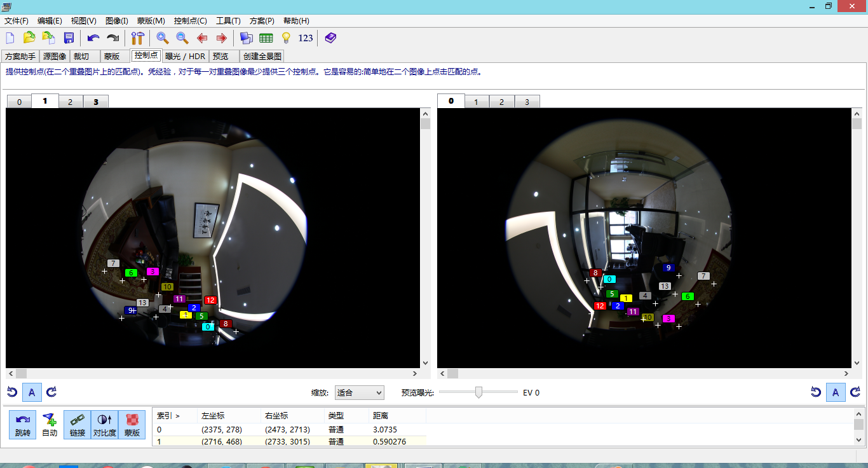
Task: Toggle the 跳转 jump button
Action: [x=22, y=424]
